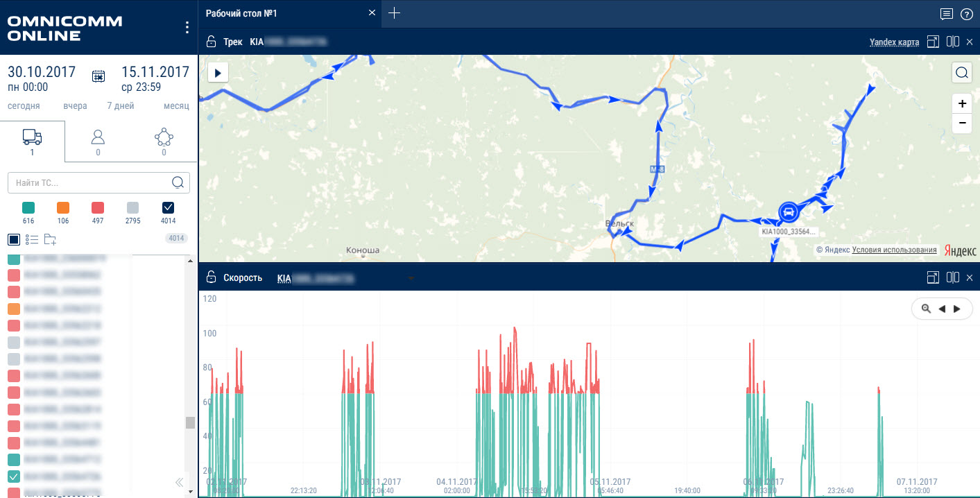Expand the Скорость panel to full screen
980x498 pixels.
pyautogui.click(x=933, y=277)
